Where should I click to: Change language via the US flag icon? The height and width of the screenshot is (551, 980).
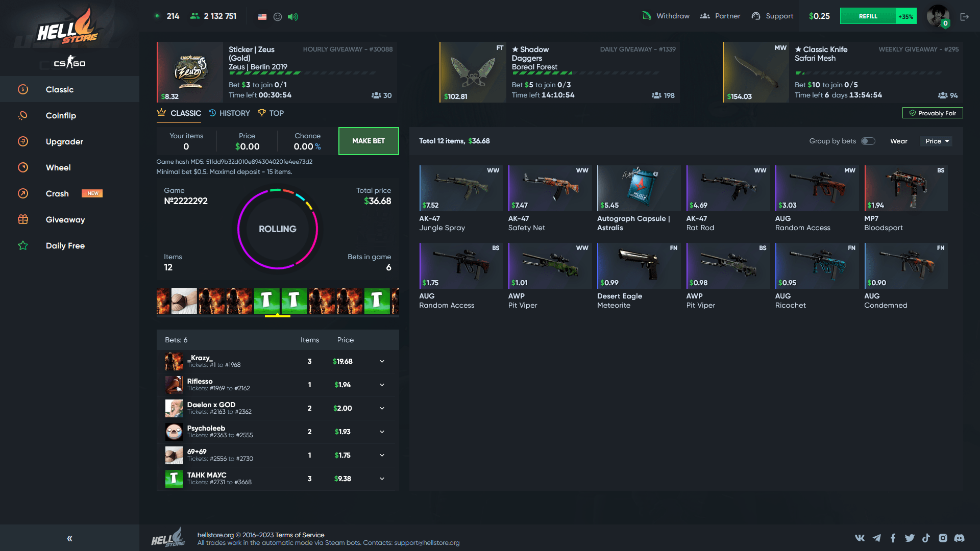pyautogui.click(x=262, y=16)
